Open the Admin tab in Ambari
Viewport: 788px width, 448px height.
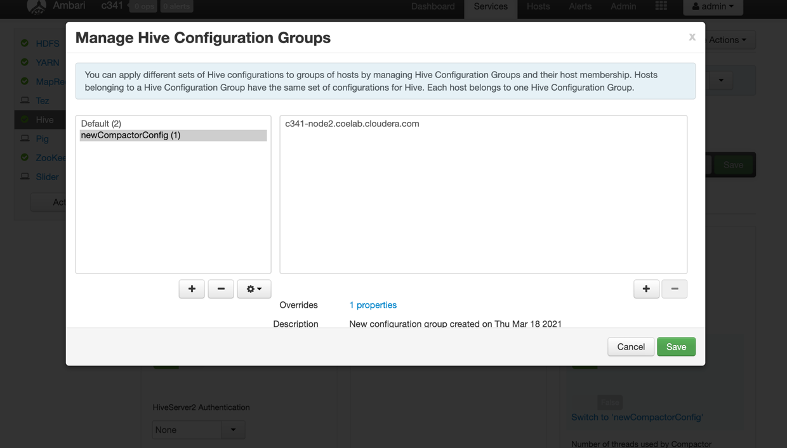[x=623, y=7]
